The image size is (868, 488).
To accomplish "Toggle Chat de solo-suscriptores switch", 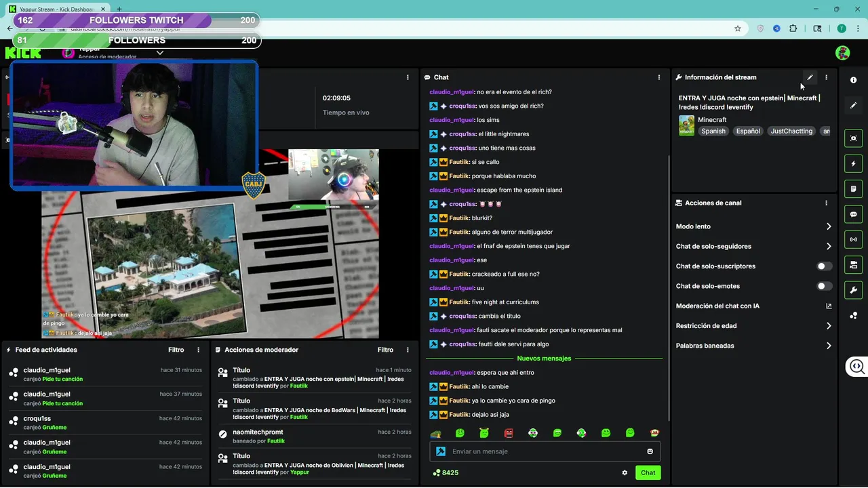I will (824, 266).
